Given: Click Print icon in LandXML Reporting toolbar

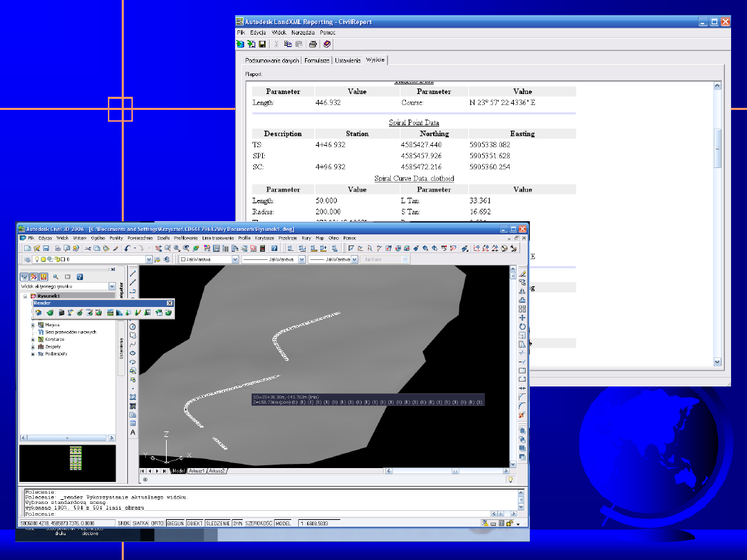Looking at the screenshot, I should (313, 44).
